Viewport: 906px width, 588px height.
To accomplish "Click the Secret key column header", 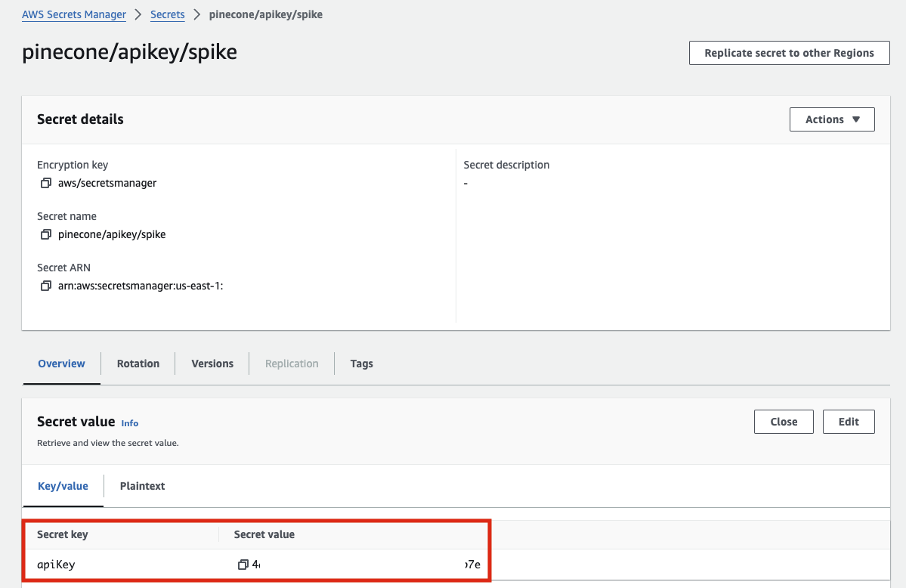I will click(x=63, y=534).
